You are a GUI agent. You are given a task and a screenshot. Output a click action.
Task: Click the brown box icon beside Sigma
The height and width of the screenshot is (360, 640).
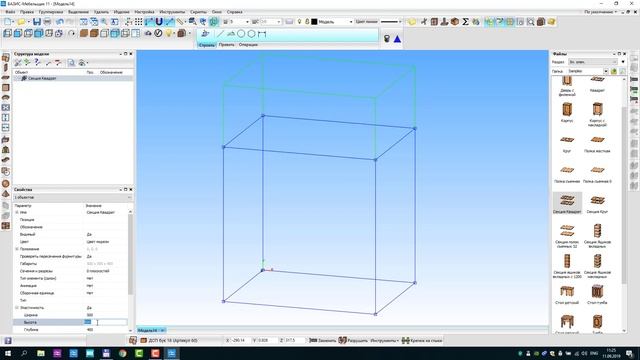455,22
